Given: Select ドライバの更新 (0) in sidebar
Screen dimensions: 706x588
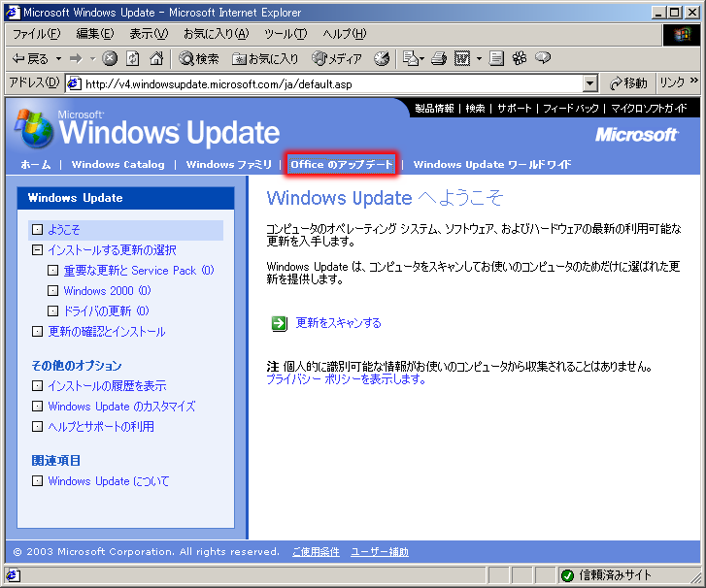Looking at the screenshot, I should point(106,310).
